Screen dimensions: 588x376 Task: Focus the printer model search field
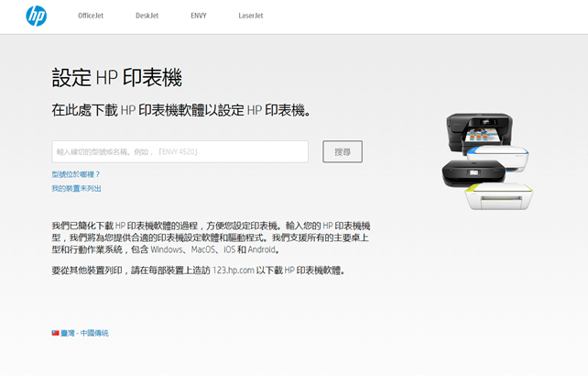tap(180, 151)
